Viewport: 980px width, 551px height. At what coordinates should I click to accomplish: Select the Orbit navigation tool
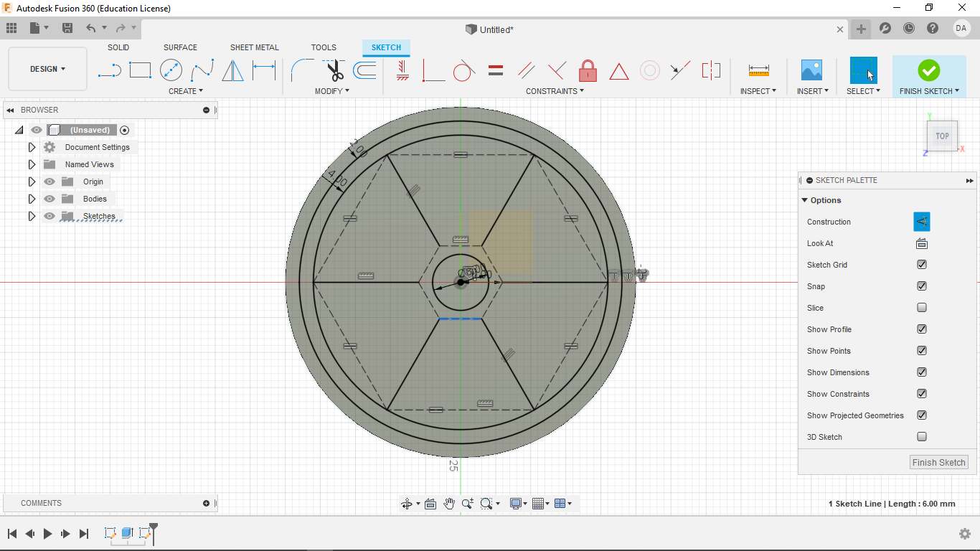point(407,504)
